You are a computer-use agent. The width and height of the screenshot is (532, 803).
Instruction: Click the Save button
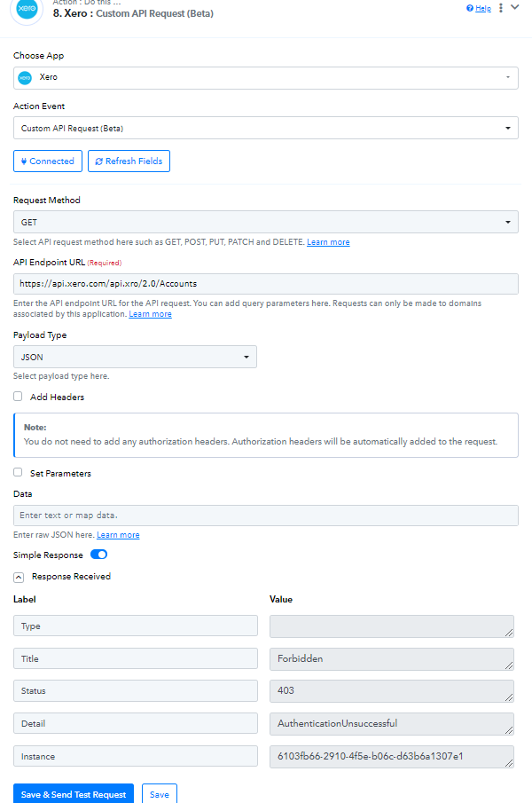pyautogui.click(x=160, y=794)
